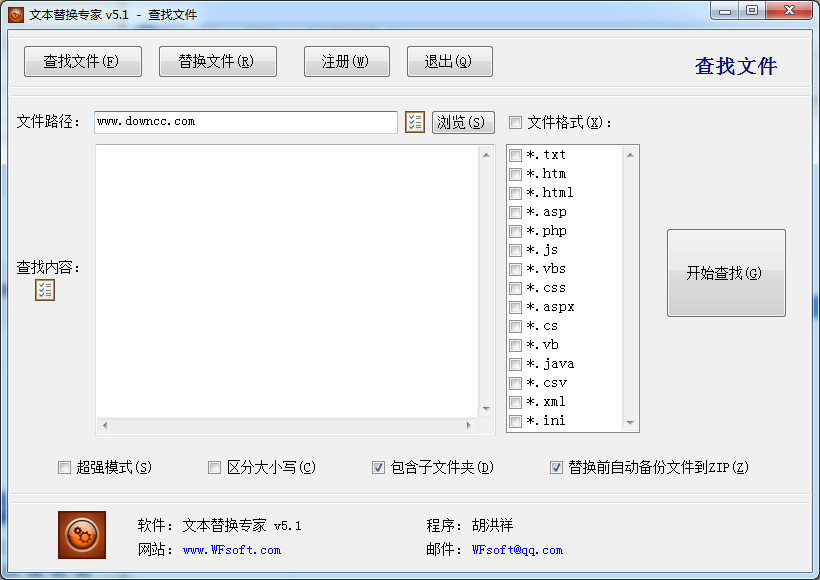Enable the *.txt file format checkbox
The image size is (820, 580).
click(x=516, y=155)
